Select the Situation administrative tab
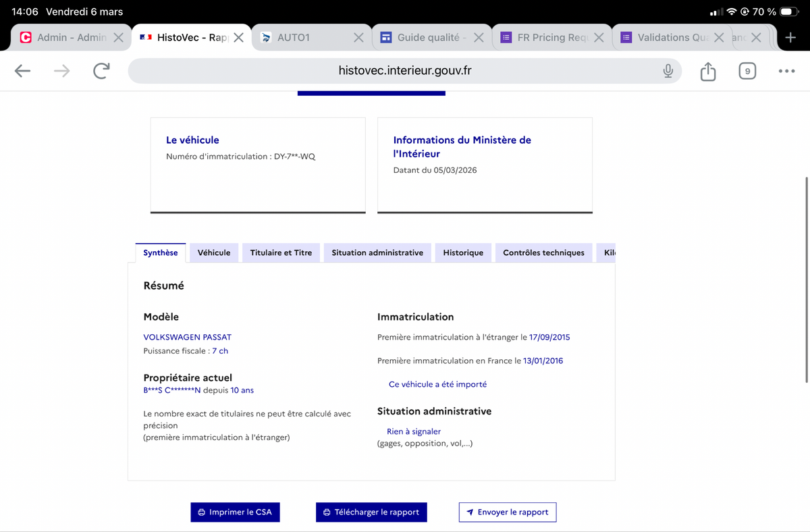810x532 pixels. click(377, 252)
